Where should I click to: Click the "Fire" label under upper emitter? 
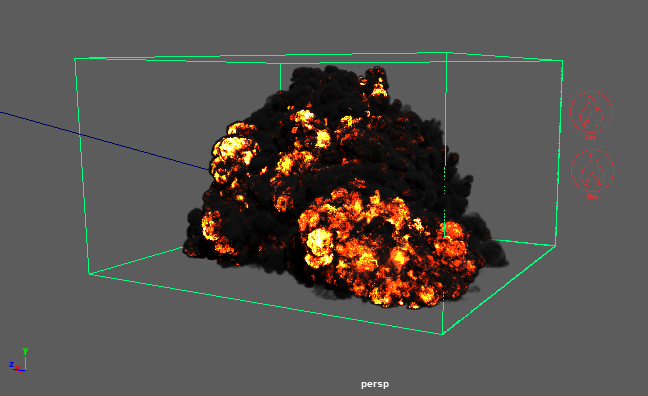tap(591, 138)
